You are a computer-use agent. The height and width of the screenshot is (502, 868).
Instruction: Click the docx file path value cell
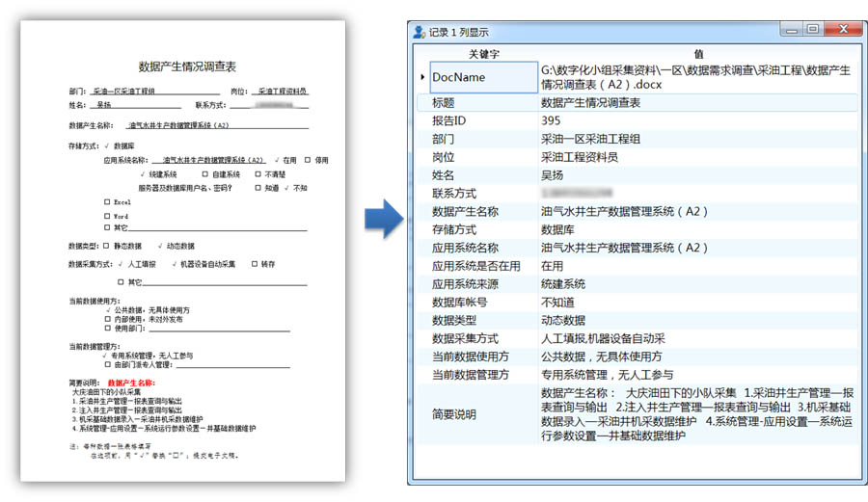[698, 77]
